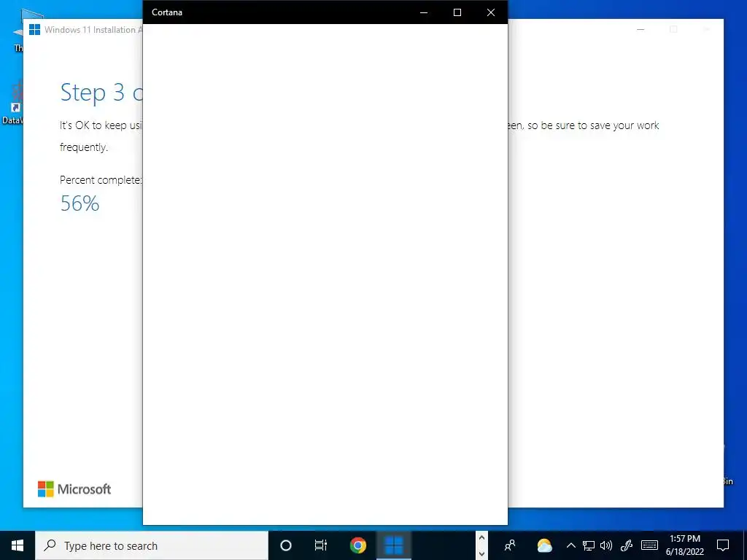This screenshot has width=747, height=560.
Task: Click the search magnifier icon on taskbar
Action: (50, 545)
